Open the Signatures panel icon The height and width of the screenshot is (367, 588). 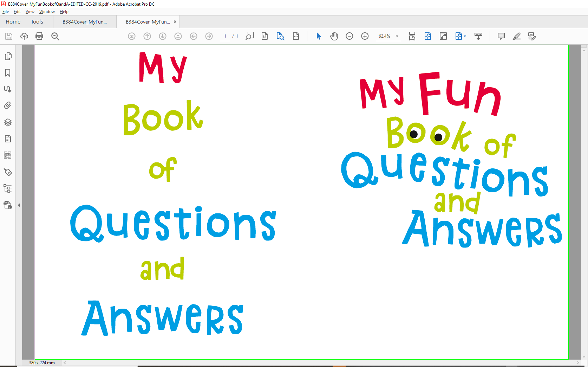pyautogui.click(x=8, y=89)
